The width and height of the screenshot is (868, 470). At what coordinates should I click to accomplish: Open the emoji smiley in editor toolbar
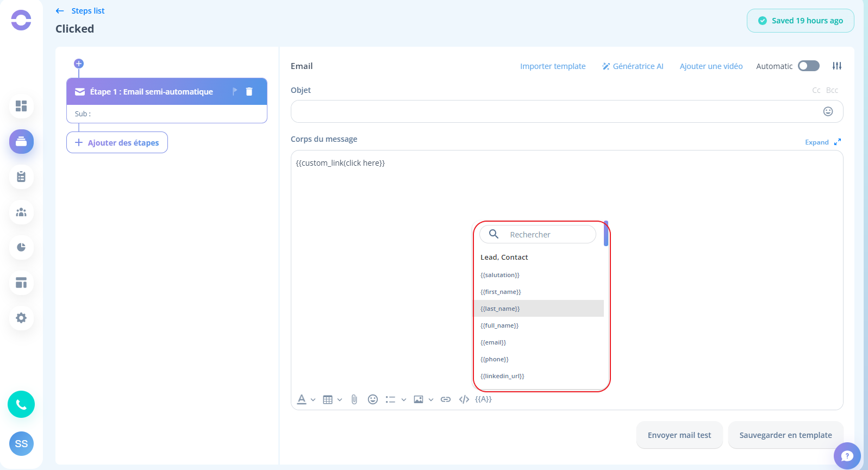pyautogui.click(x=373, y=399)
